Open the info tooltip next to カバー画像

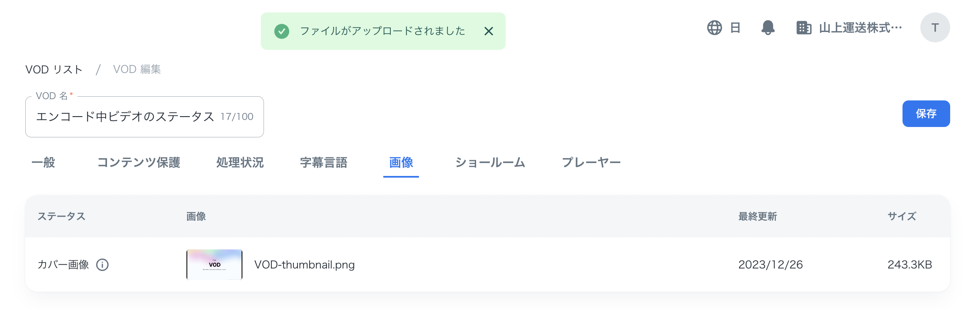pos(103,264)
